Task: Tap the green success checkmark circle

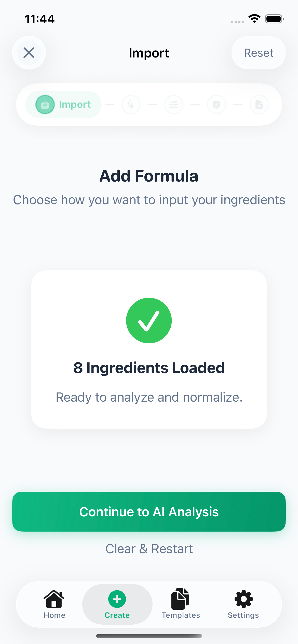Action: [149, 320]
